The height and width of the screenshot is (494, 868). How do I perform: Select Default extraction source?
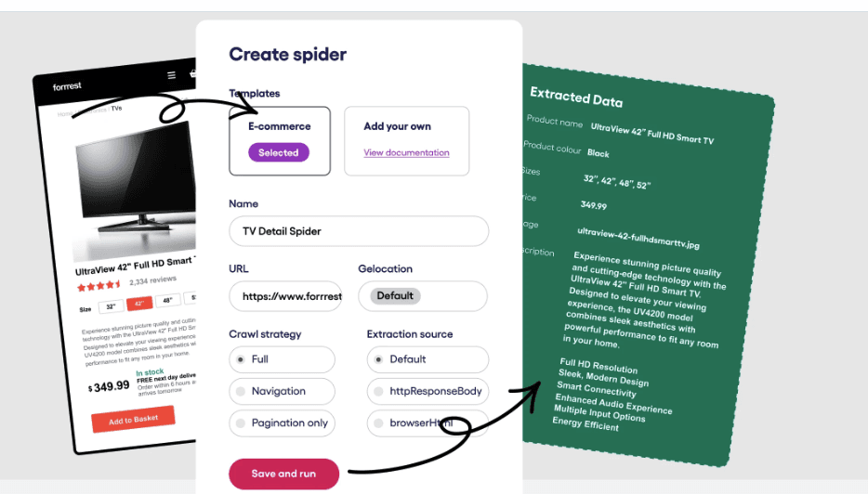tap(427, 359)
